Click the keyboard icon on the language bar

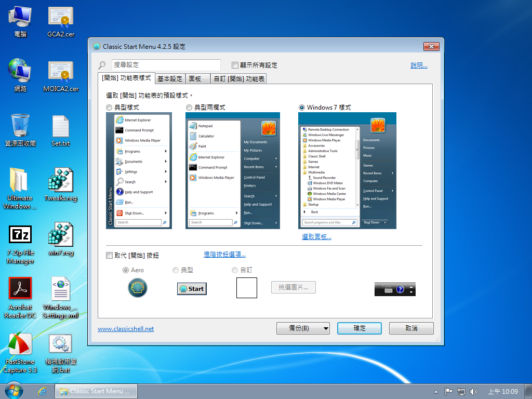click(x=389, y=290)
